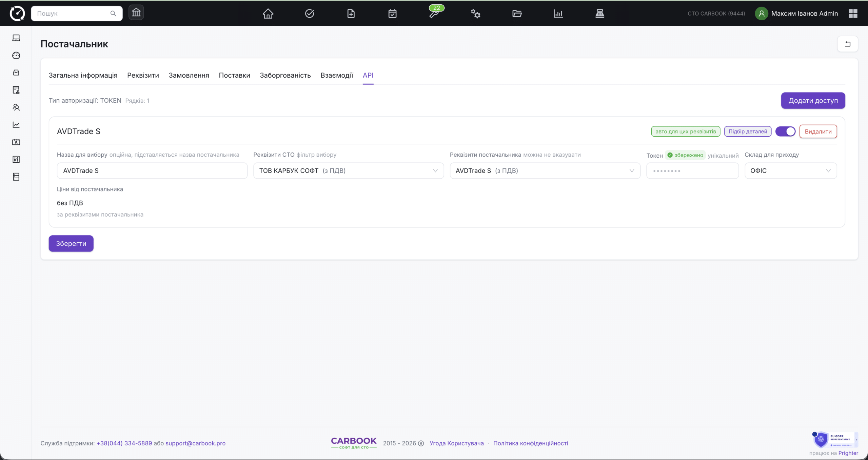Open the Угода Користувача link
The image size is (868, 460).
pyautogui.click(x=456, y=443)
